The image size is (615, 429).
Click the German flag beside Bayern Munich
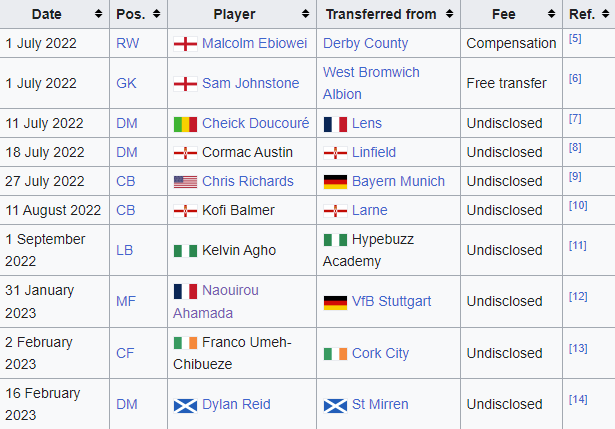tap(335, 182)
